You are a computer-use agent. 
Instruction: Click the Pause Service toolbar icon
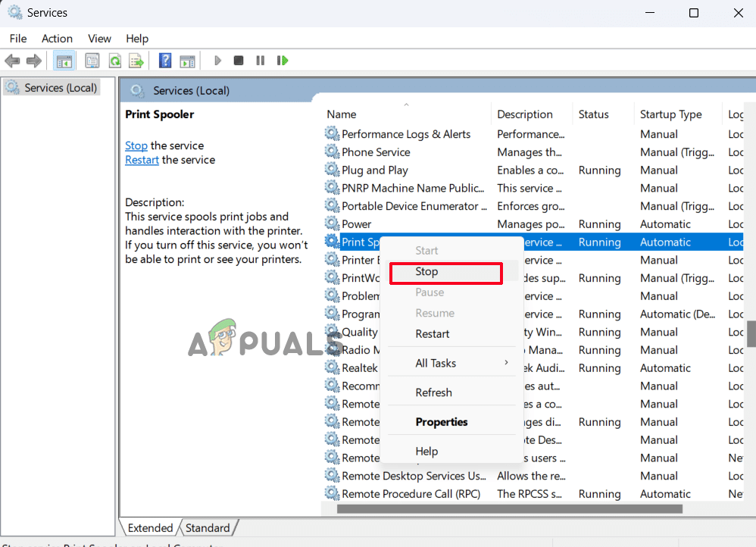pos(260,61)
